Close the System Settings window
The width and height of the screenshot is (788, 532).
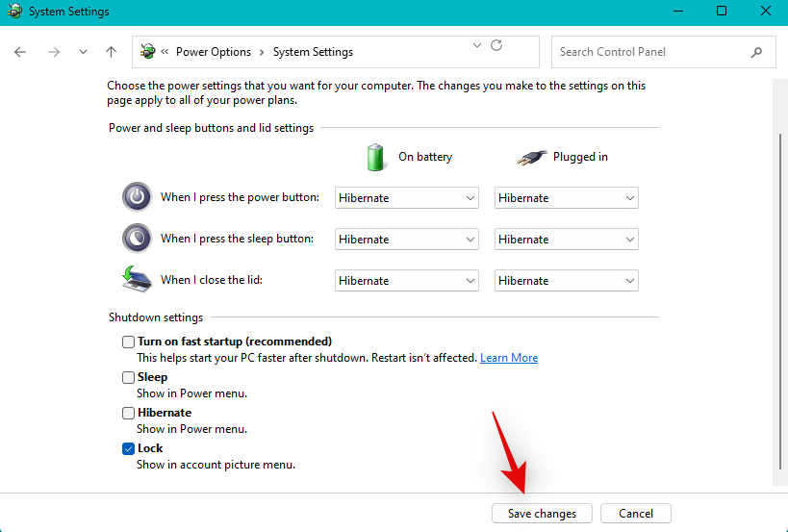pos(765,11)
